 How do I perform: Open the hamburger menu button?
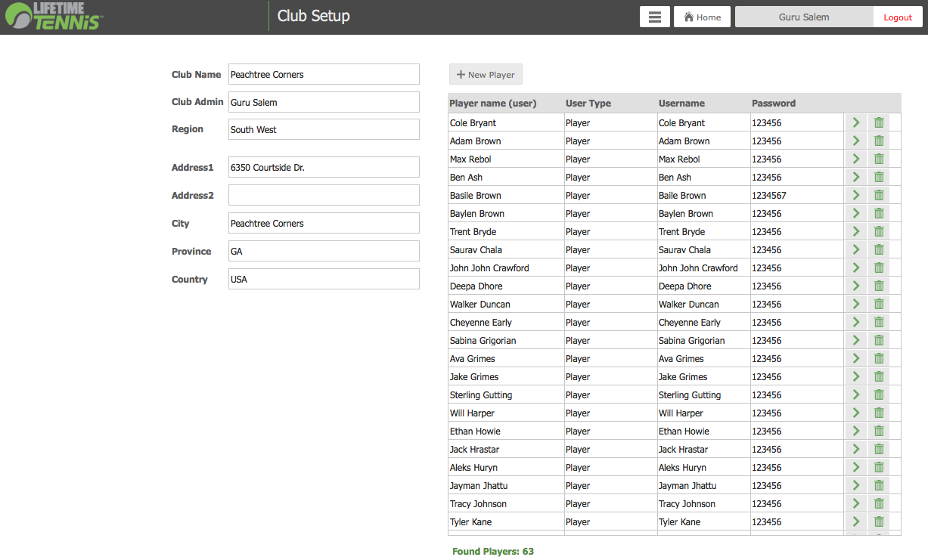[655, 17]
